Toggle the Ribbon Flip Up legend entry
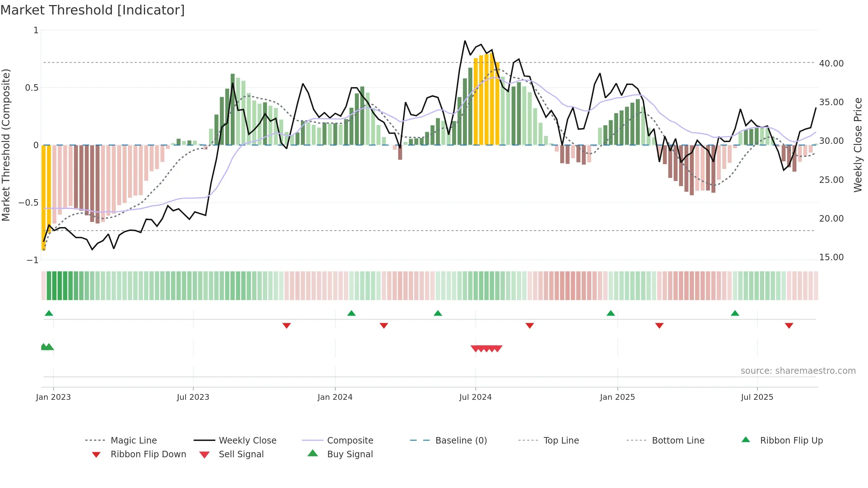Screen dimensions: 868x488 (782, 440)
